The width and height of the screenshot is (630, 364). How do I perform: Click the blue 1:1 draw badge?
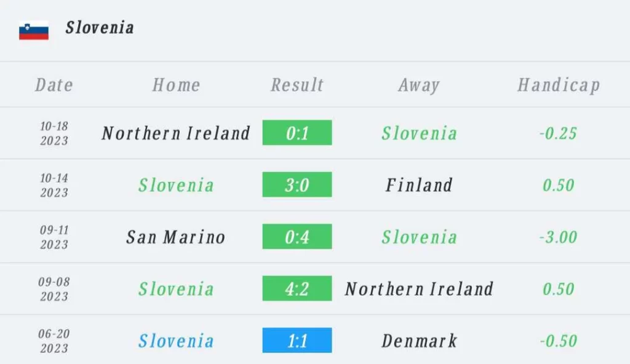click(297, 340)
